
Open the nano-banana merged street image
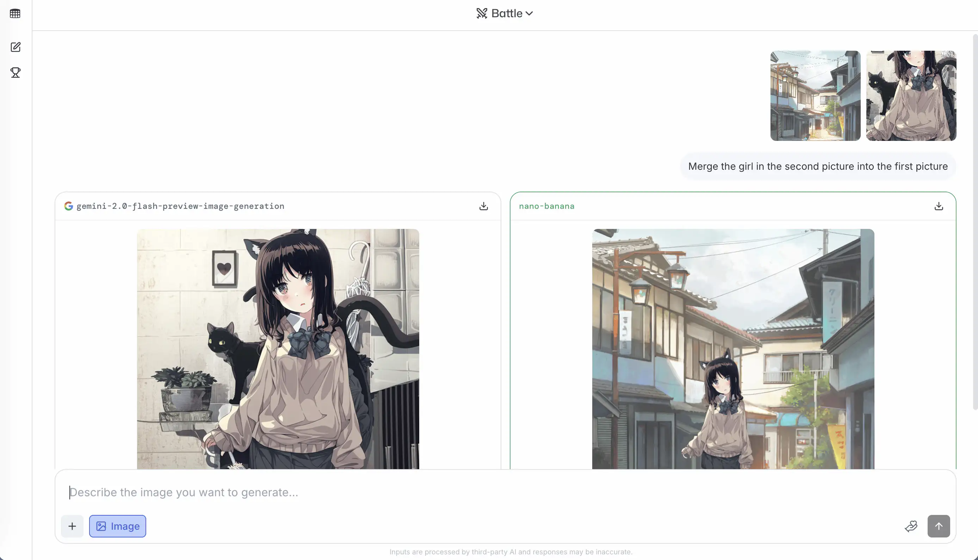[732, 348]
